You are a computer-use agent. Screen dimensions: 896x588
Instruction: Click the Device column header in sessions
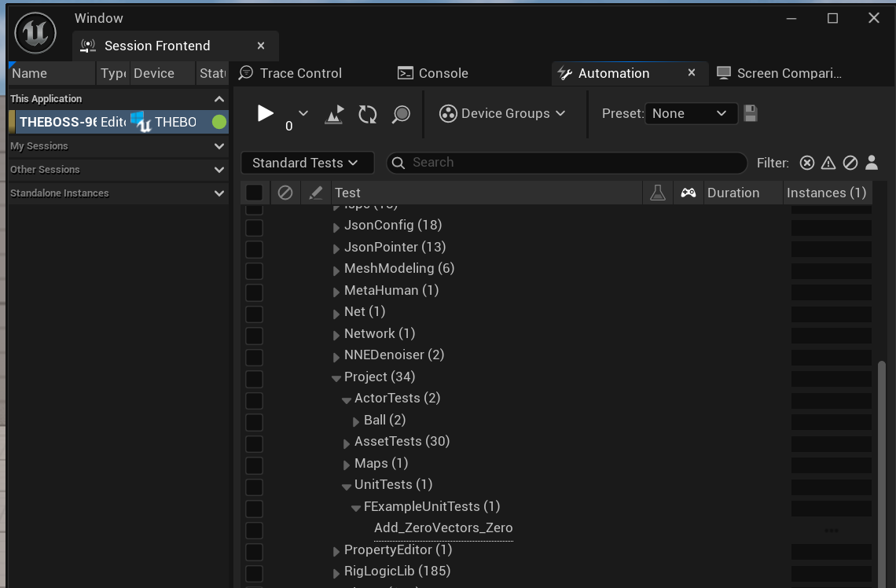[162, 73]
